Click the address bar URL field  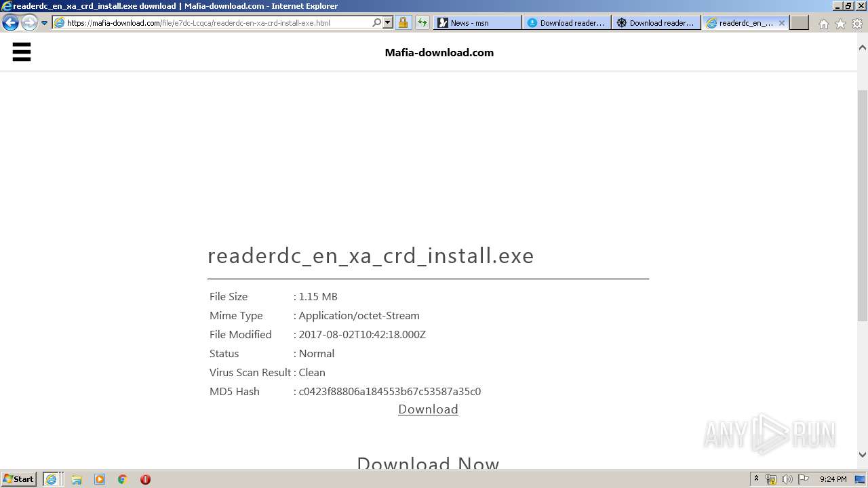click(x=217, y=22)
